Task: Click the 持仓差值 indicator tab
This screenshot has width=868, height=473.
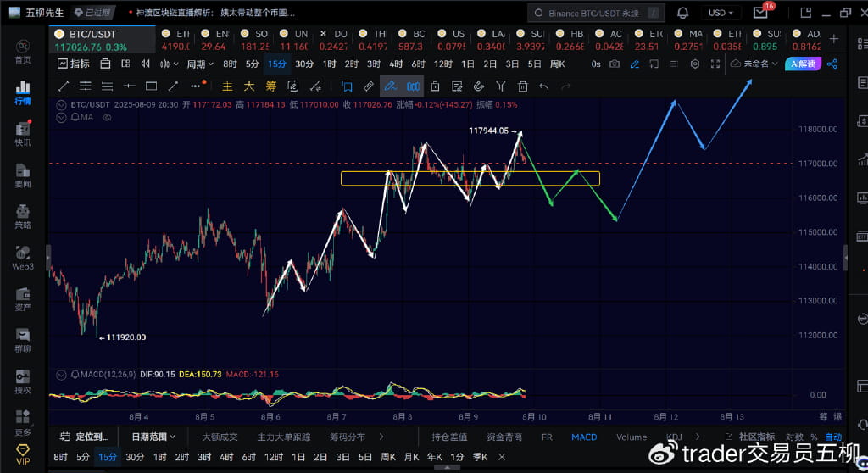Action: [x=449, y=437]
